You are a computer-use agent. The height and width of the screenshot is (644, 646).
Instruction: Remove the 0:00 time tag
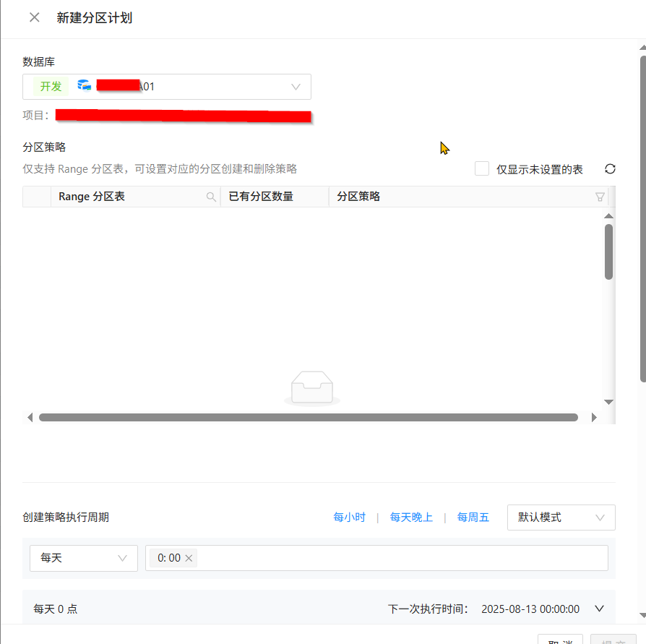(x=189, y=558)
